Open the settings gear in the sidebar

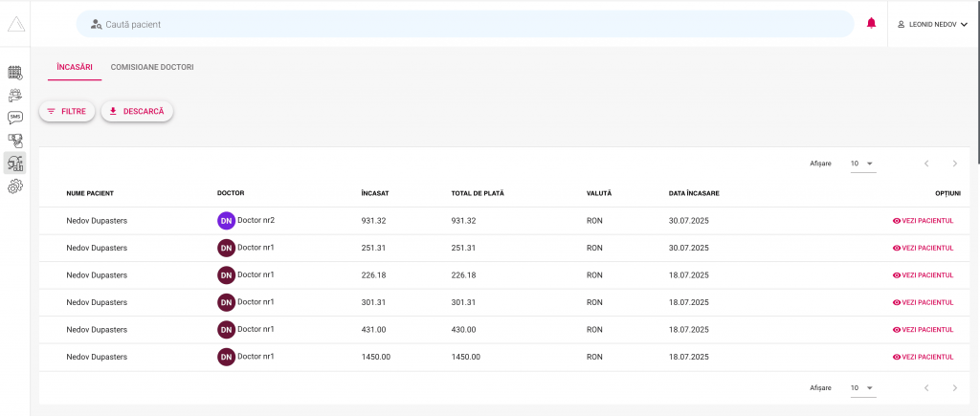[x=15, y=186]
